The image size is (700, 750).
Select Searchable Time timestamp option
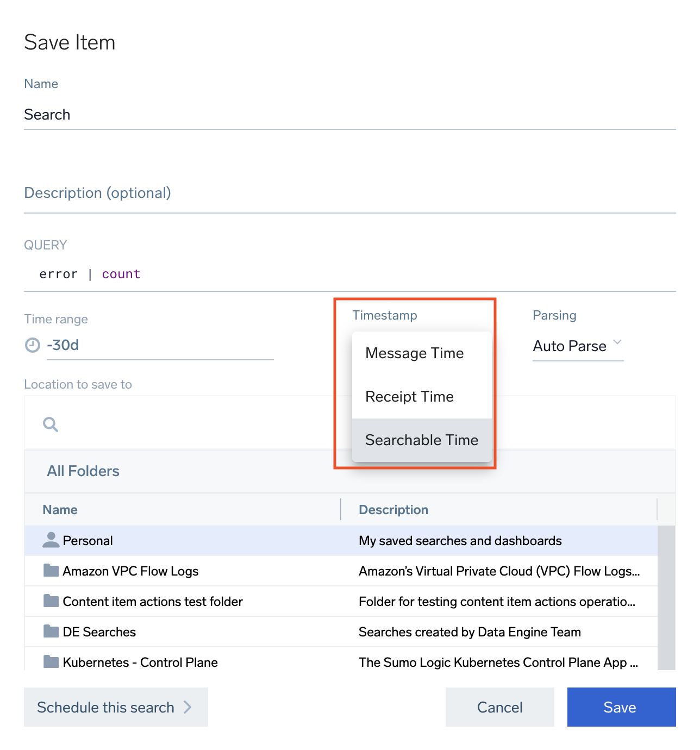(422, 440)
